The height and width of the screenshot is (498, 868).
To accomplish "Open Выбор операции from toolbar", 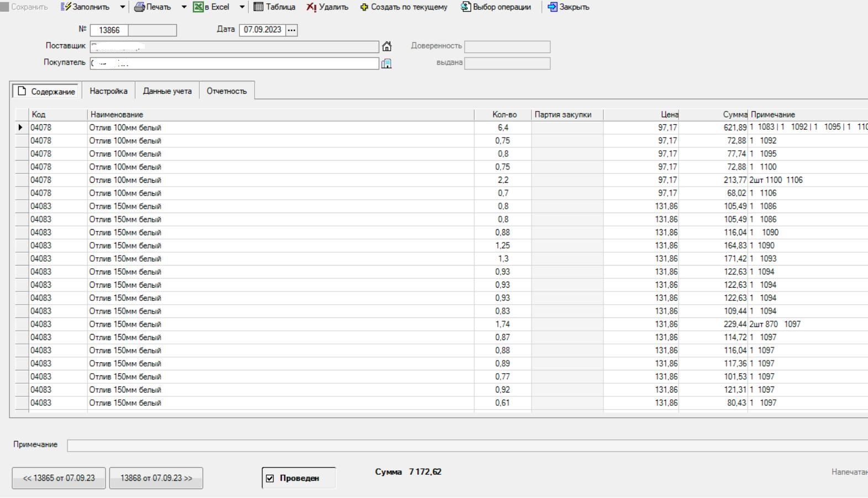I will click(466, 7).
